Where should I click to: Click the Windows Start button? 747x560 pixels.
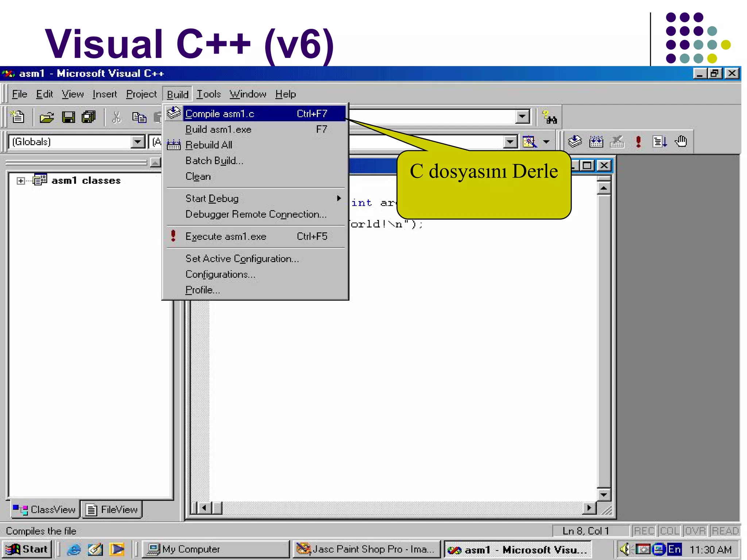click(x=27, y=549)
